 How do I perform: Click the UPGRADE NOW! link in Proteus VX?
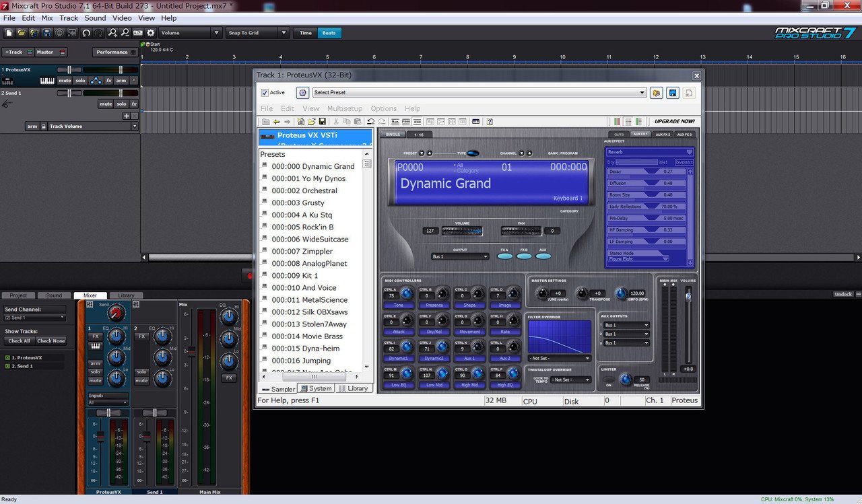pos(674,122)
